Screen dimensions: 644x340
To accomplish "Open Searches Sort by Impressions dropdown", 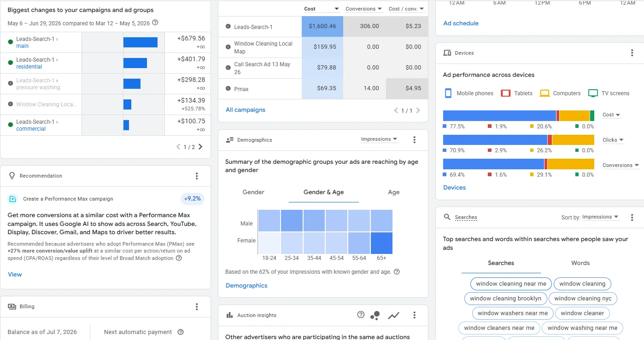I will [601, 217].
